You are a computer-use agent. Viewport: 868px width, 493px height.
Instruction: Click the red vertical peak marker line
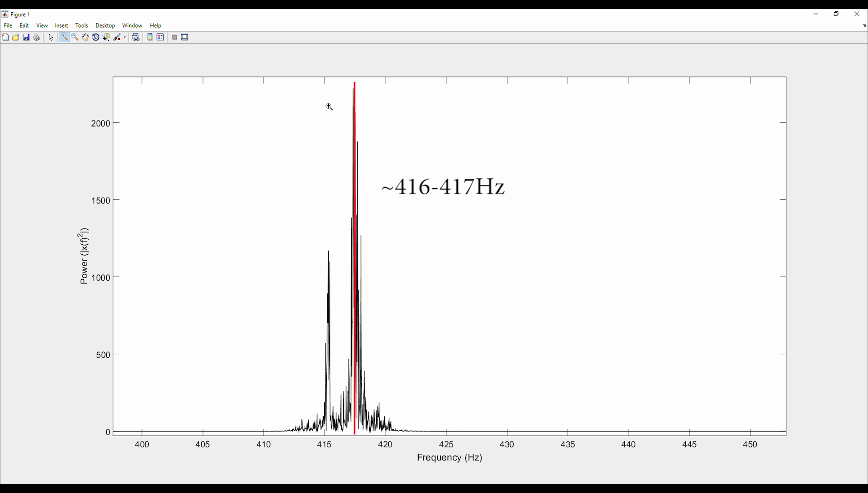pyautogui.click(x=355, y=258)
